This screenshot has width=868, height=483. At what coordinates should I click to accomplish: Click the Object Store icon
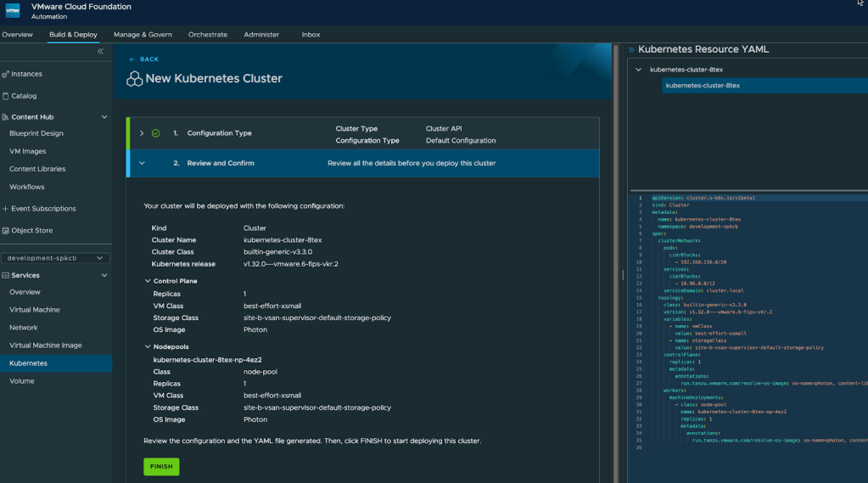(x=6, y=230)
